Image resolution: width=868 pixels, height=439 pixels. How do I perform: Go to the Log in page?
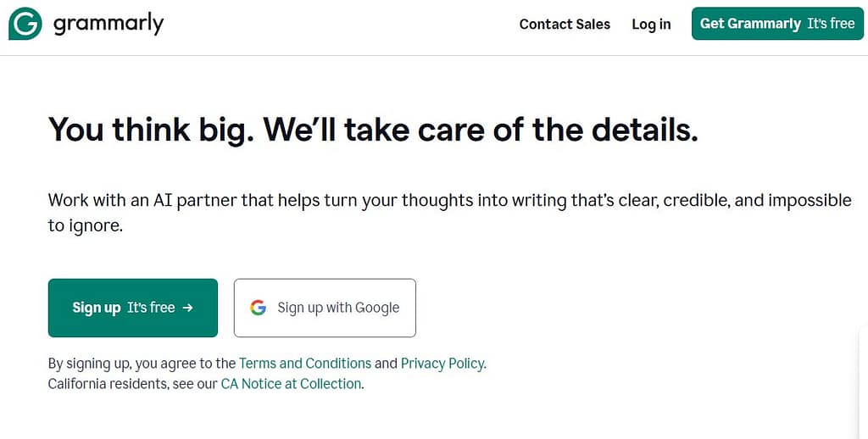click(651, 24)
